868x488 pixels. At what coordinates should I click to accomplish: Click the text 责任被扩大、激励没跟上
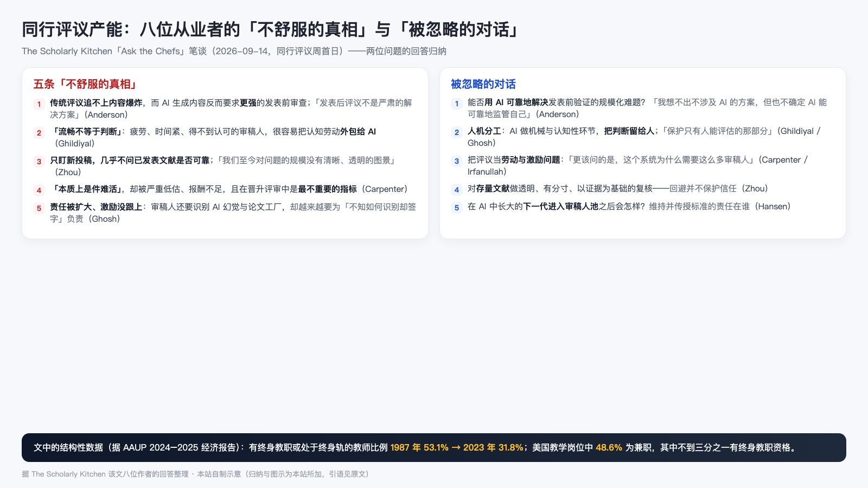click(x=96, y=207)
